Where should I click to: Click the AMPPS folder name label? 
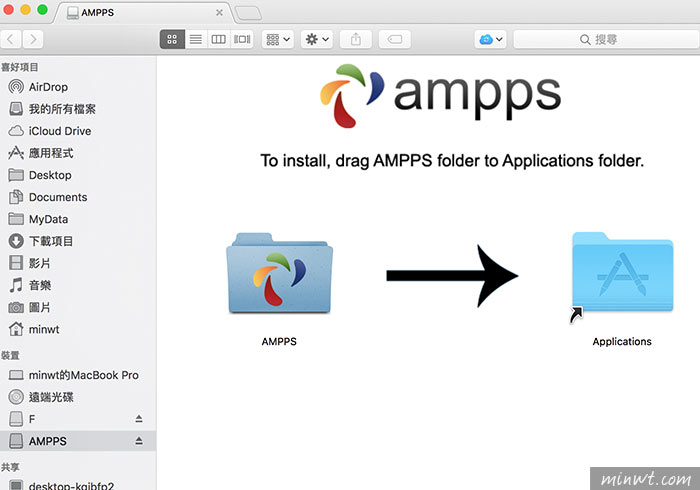pyautogui.click(x=279, y=341)
